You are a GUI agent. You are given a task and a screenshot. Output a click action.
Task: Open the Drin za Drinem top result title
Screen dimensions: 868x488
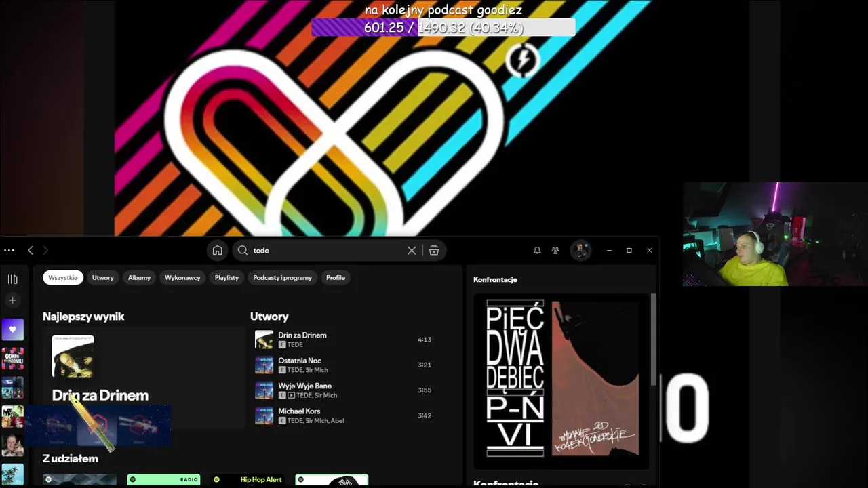click(100, 395)
